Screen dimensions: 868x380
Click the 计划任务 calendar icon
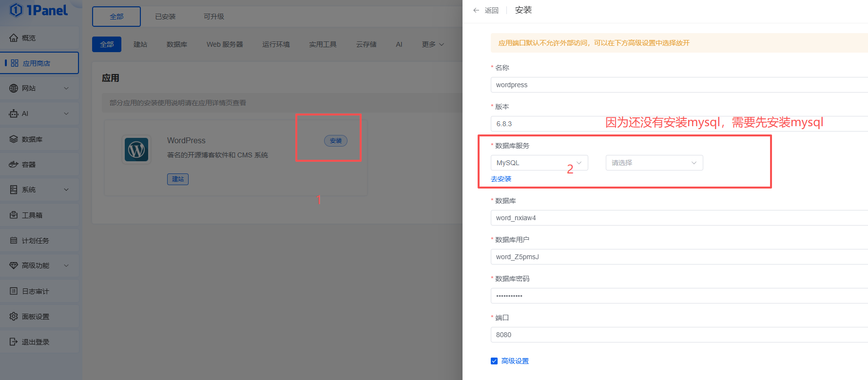click(14, 240)
